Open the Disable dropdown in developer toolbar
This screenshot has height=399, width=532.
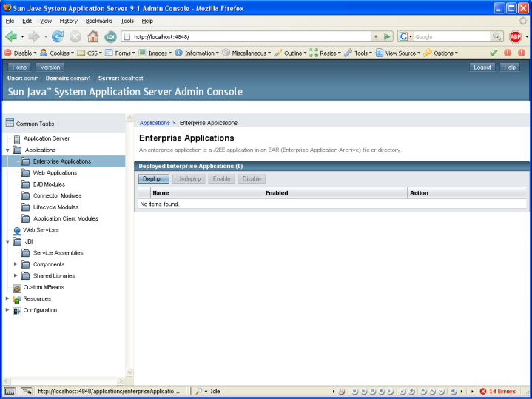coord(21,53)
